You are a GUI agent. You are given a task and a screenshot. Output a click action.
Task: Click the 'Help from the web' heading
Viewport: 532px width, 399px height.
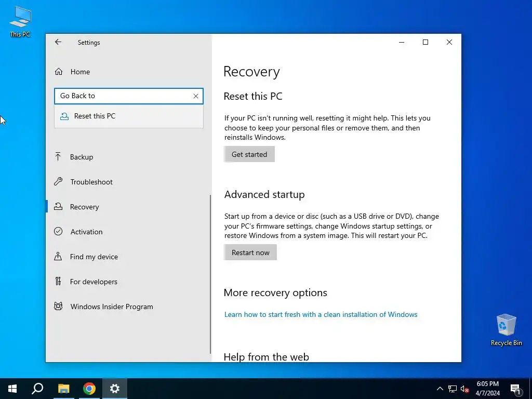click(267, 356)
